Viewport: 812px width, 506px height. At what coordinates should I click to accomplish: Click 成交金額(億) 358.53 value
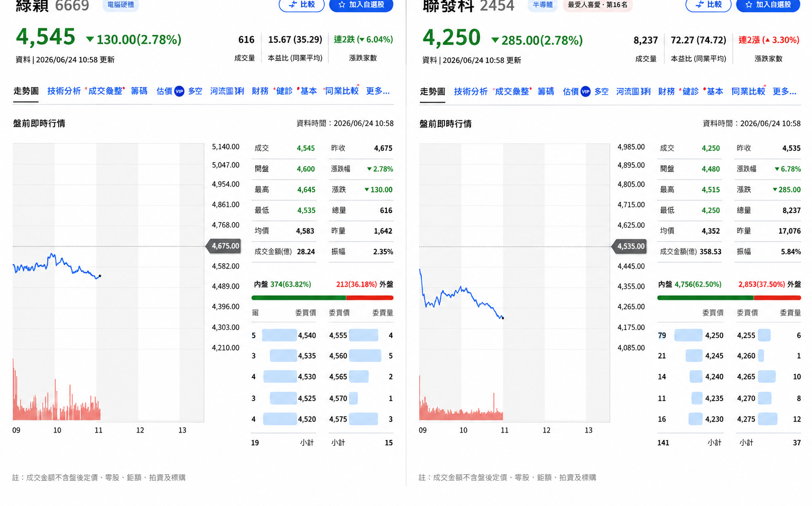710,252
